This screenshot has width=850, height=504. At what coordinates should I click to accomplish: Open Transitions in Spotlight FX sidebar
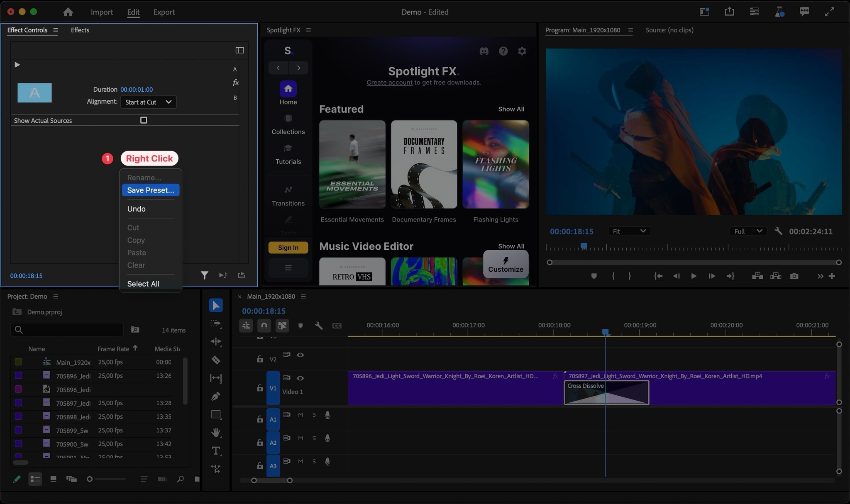click(288, 196)
